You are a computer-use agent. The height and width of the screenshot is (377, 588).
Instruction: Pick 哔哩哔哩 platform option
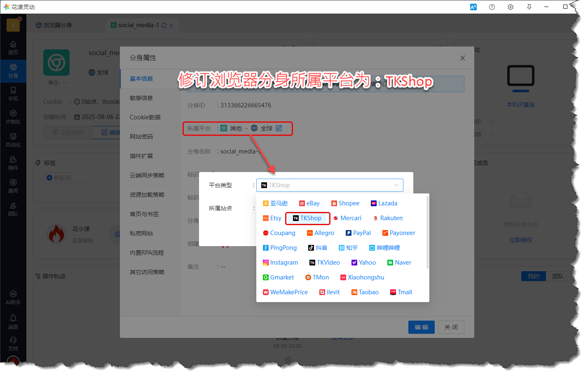click(384, 248)
